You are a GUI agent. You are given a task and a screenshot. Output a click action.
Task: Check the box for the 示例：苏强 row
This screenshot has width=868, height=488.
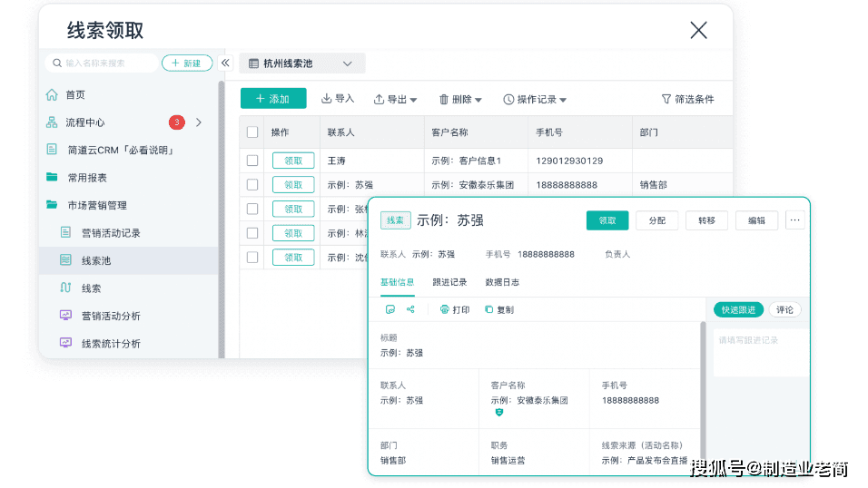[252, 185]
